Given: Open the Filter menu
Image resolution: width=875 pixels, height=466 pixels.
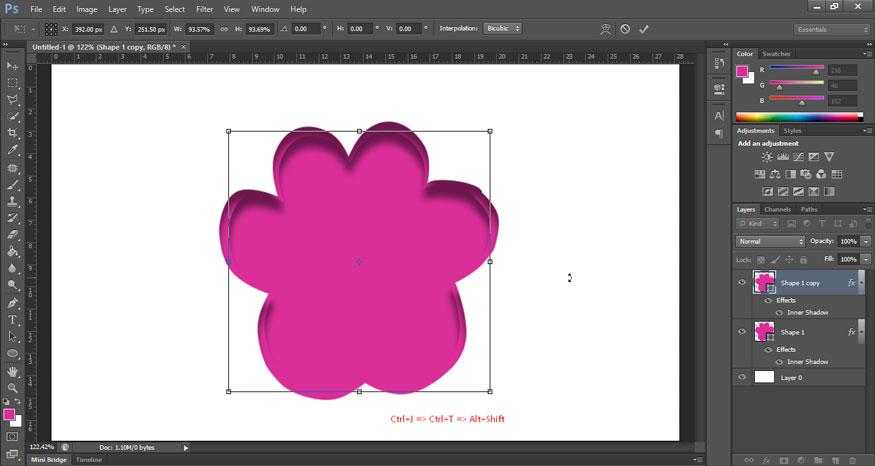Looking at the screenshot, I should point(204,9).
